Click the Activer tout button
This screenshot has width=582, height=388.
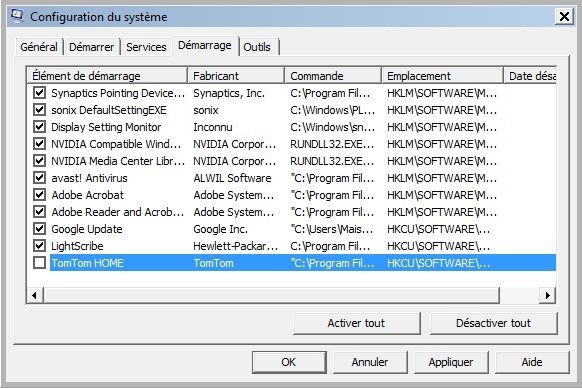coord(356,323)
